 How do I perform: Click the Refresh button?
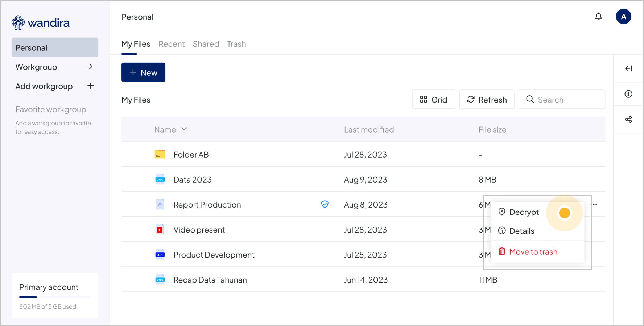click(x=487, y=99)
